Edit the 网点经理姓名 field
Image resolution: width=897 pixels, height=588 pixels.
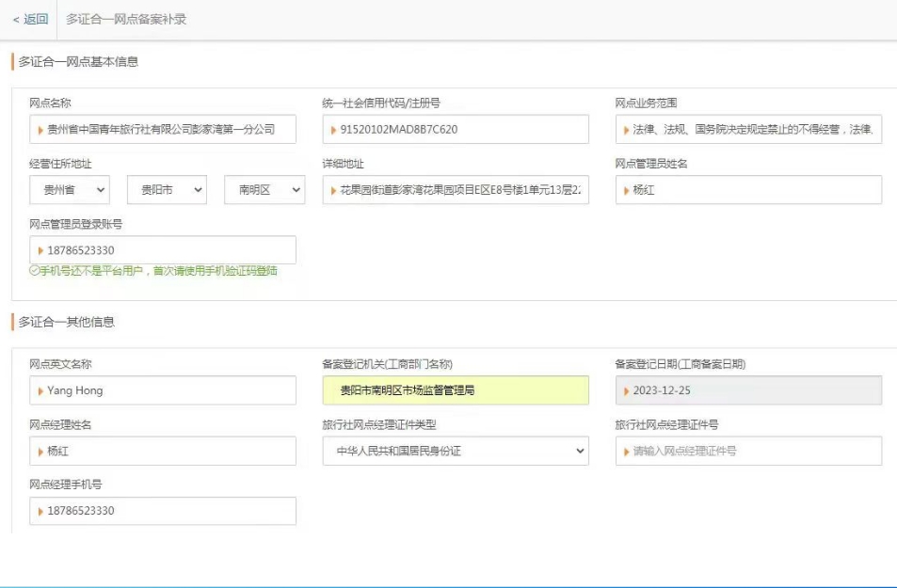coord(163,451)
